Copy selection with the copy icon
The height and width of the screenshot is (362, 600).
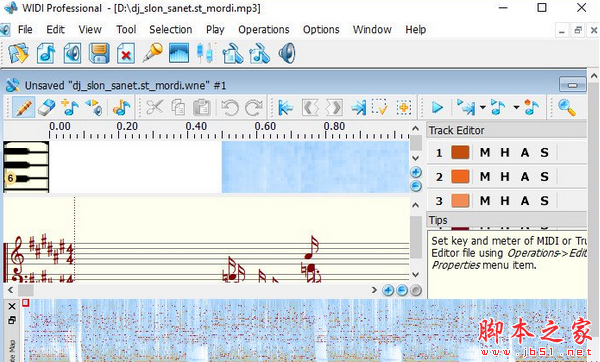pos(178,108)
